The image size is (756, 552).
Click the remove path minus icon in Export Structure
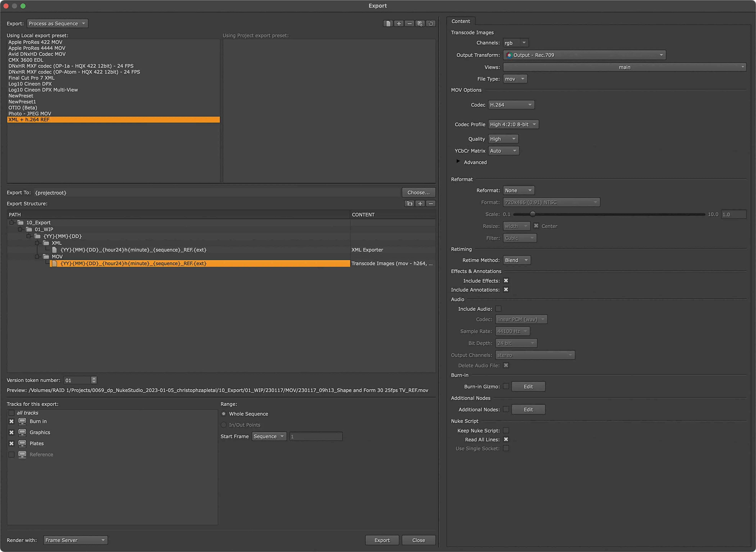[431, 204]
